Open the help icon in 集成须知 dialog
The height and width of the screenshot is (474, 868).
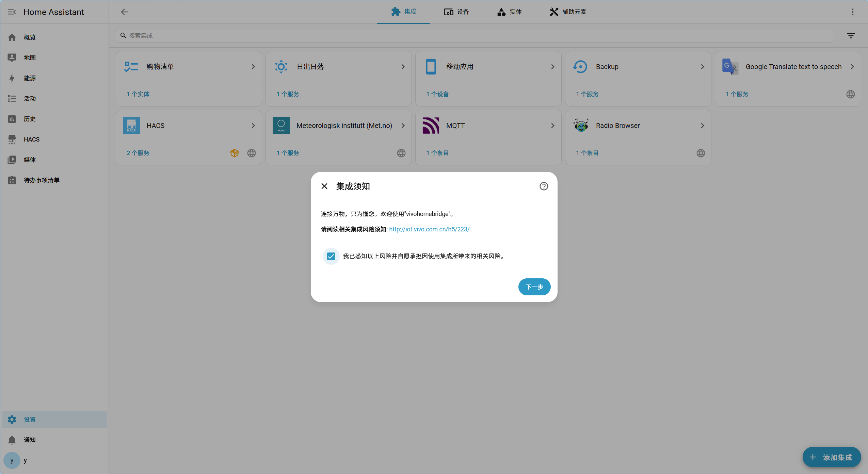543,186
